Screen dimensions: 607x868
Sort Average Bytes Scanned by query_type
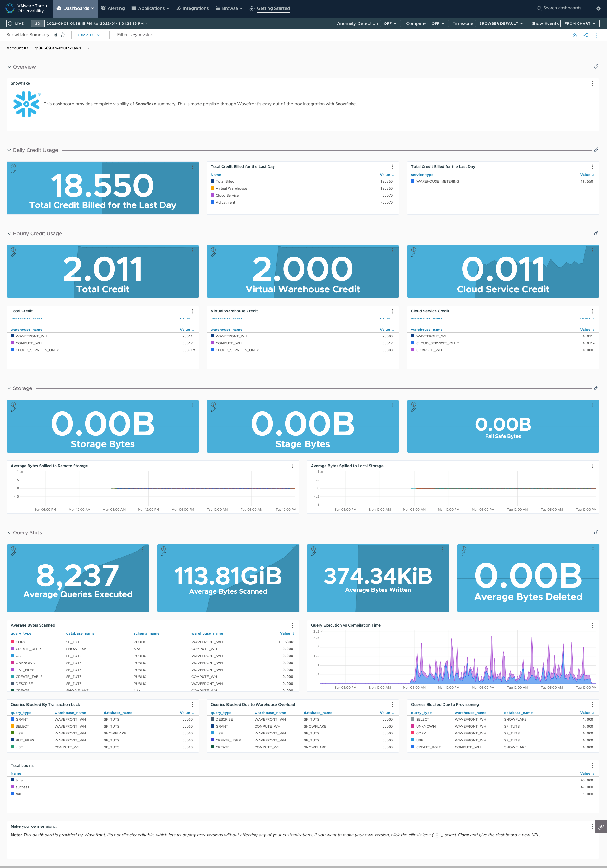[21, 634]
